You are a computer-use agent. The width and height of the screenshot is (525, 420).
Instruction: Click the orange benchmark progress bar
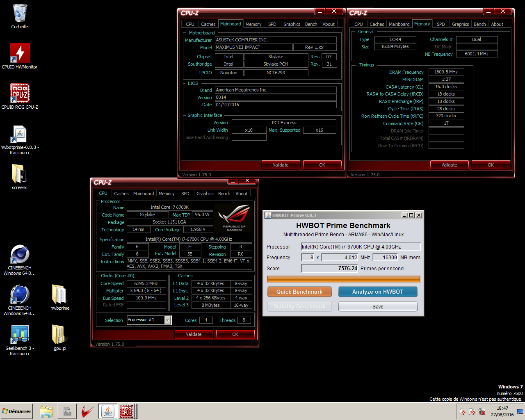point(344,279)
